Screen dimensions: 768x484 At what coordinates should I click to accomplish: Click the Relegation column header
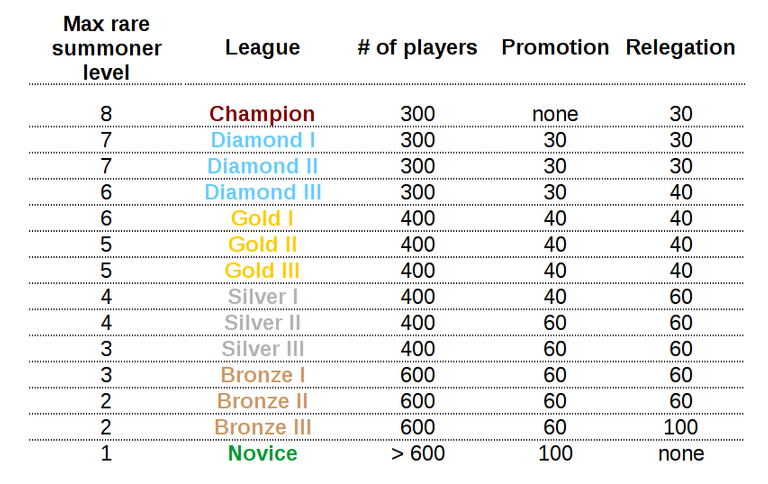[x=680, y=48]
